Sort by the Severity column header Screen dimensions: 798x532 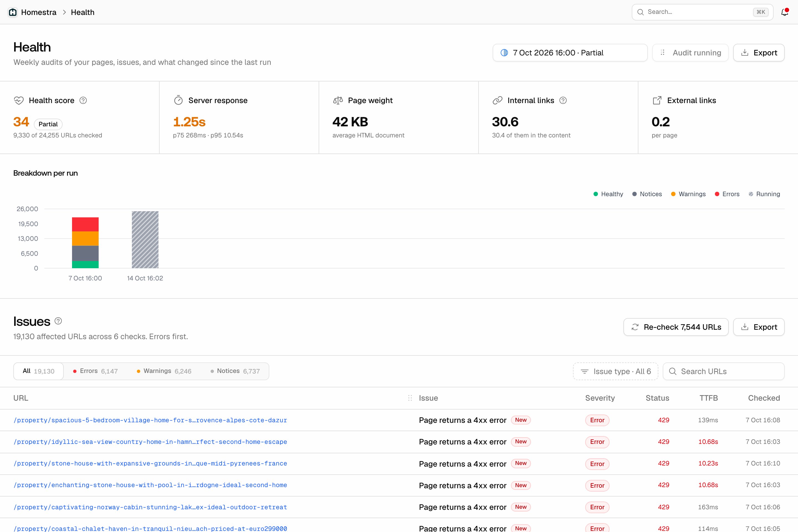(x=600, y=398)
